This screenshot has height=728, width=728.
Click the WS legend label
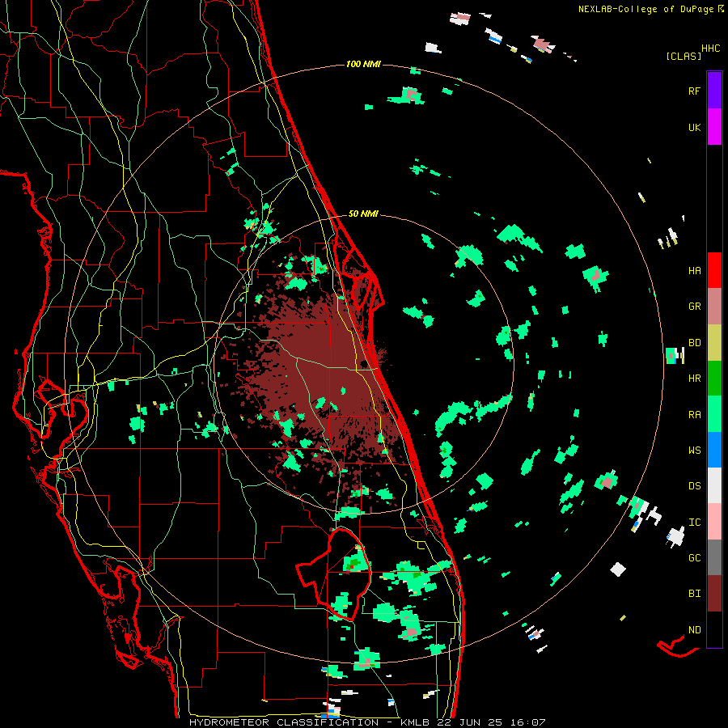pyautogui.click(x=694, y=451)
